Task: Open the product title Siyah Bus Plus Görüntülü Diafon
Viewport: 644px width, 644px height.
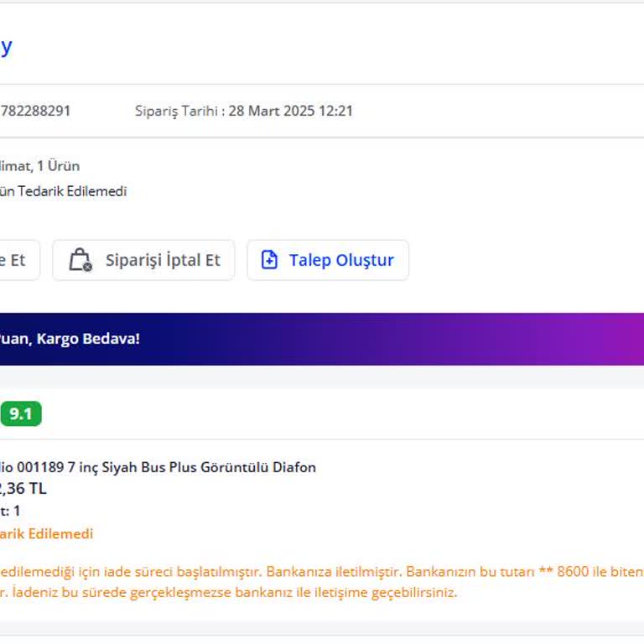Action: point(158,467)
